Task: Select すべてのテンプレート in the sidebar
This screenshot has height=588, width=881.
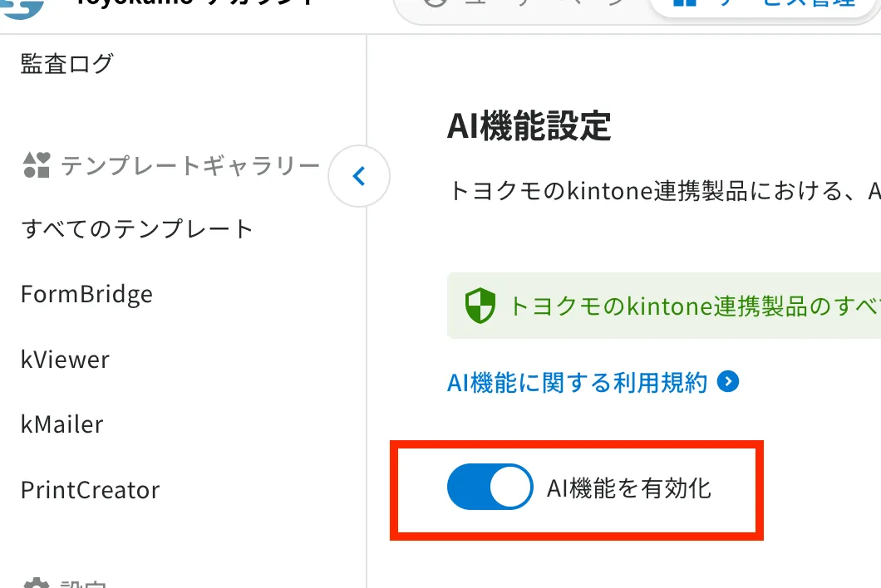Action: [x=137, y=229]
